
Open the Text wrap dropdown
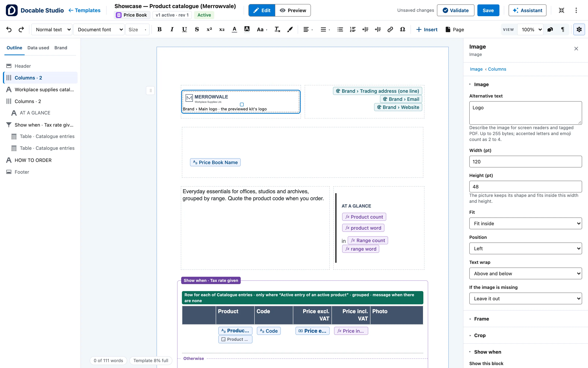526,274
